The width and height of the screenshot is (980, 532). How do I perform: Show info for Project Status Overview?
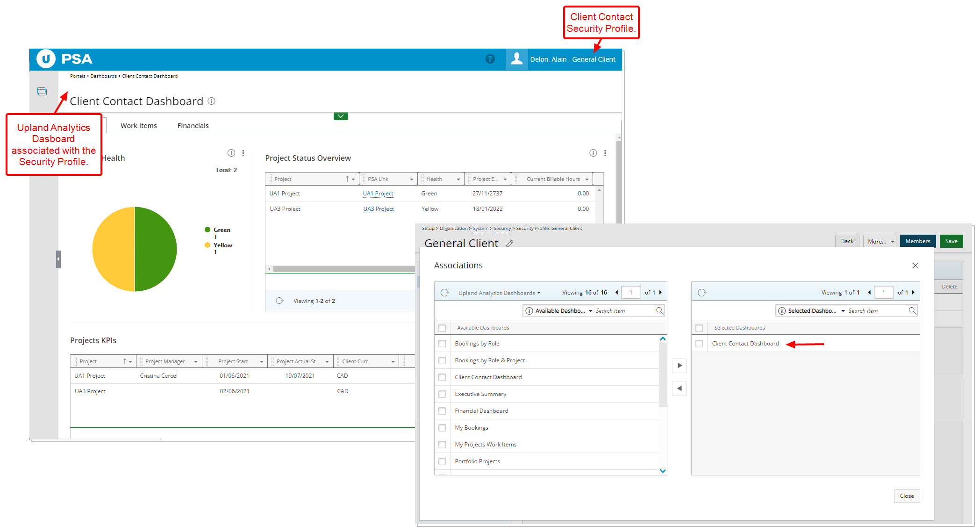coord(593,153)
